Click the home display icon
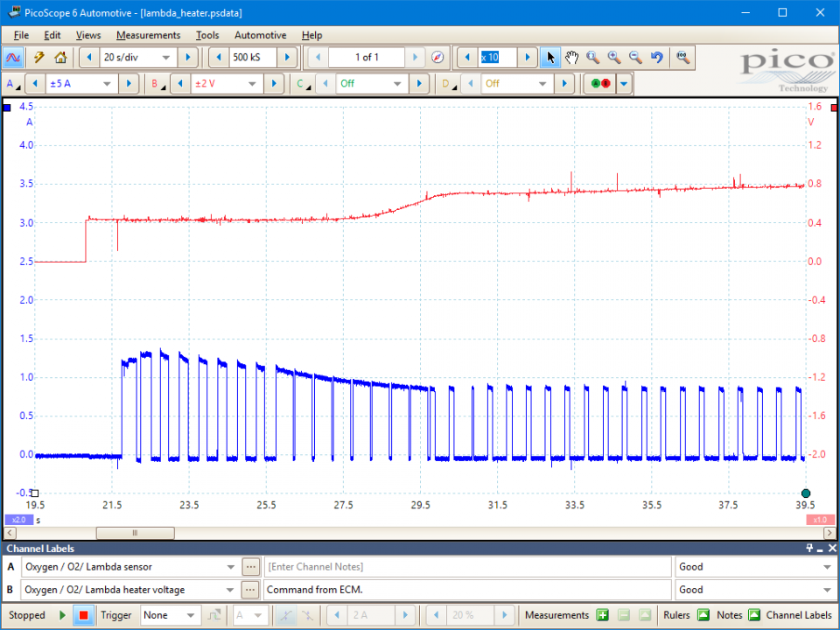Image resolution: width=840 pixels, height=630 pixels. pos(60,58)
